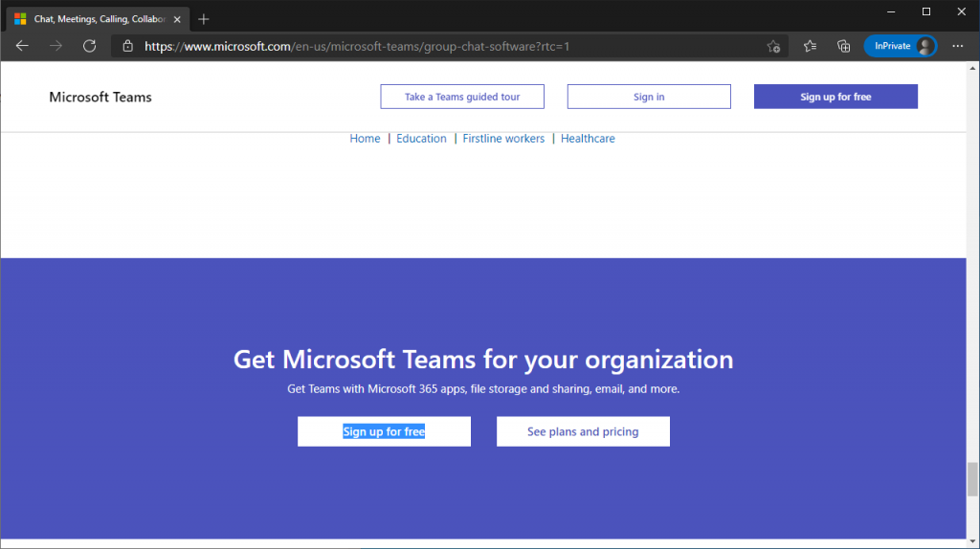The width and height of the screenshot is (980, 549).
Task: Reload the page with the refresh icon
Action: [x=89, y=46]
